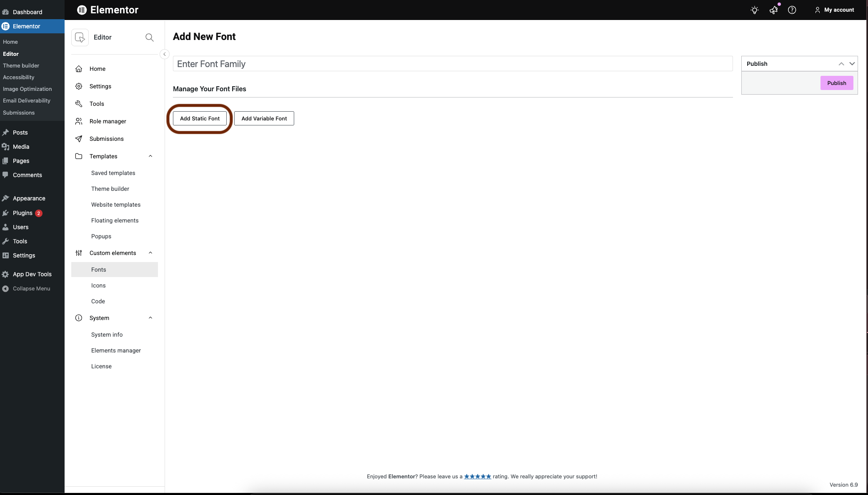Move Publish box down with arrow
The width and height of the screenshot is (868, 495).
click(x=852, y=64)
